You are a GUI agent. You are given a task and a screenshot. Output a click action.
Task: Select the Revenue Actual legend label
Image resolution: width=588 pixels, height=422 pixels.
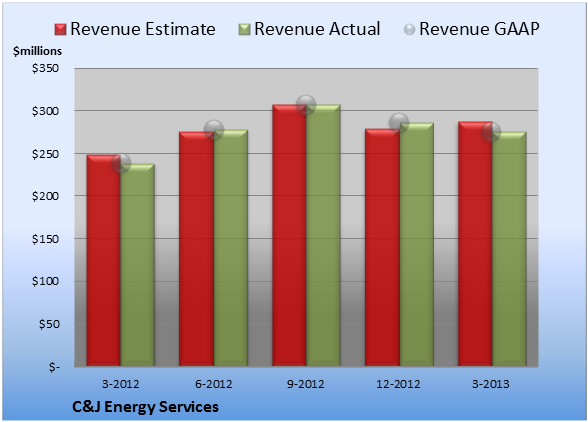(x=317, y=29)
